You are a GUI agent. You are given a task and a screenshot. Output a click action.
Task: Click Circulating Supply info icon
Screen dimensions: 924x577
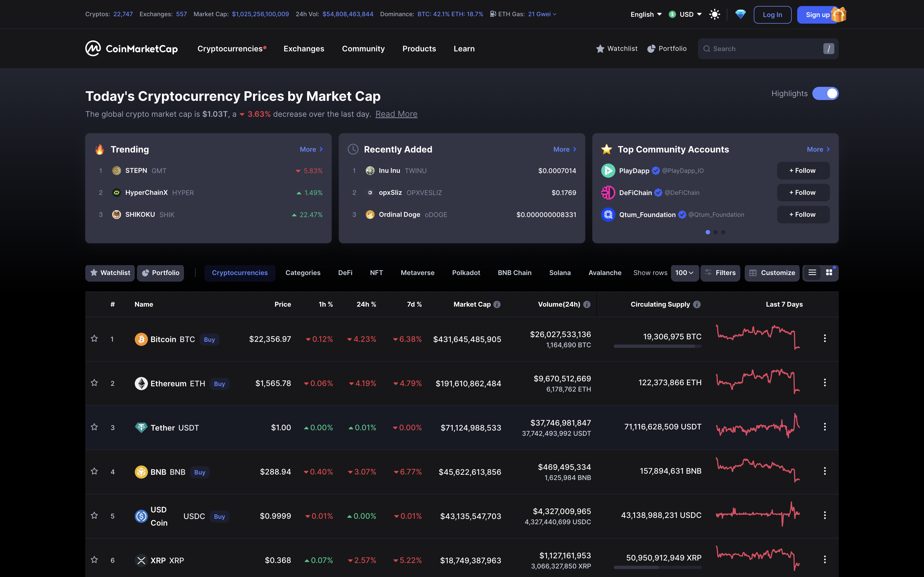pos(697,304)
